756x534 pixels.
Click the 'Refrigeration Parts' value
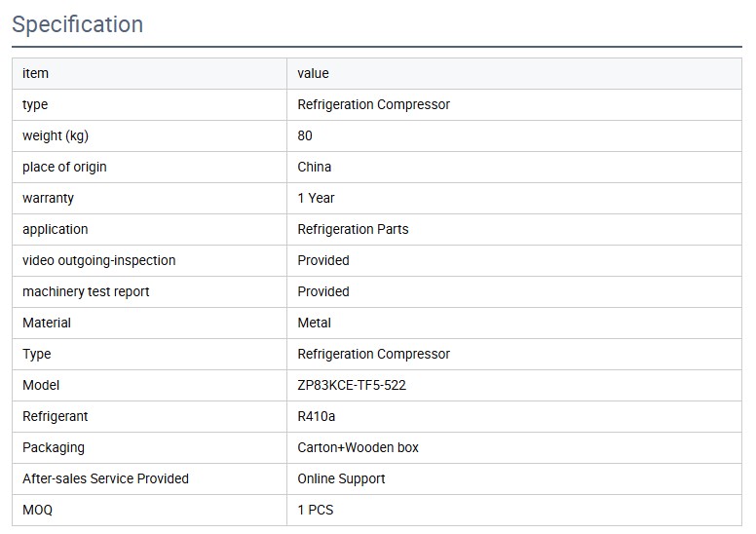pyautogui.click(x=353, y=229)
